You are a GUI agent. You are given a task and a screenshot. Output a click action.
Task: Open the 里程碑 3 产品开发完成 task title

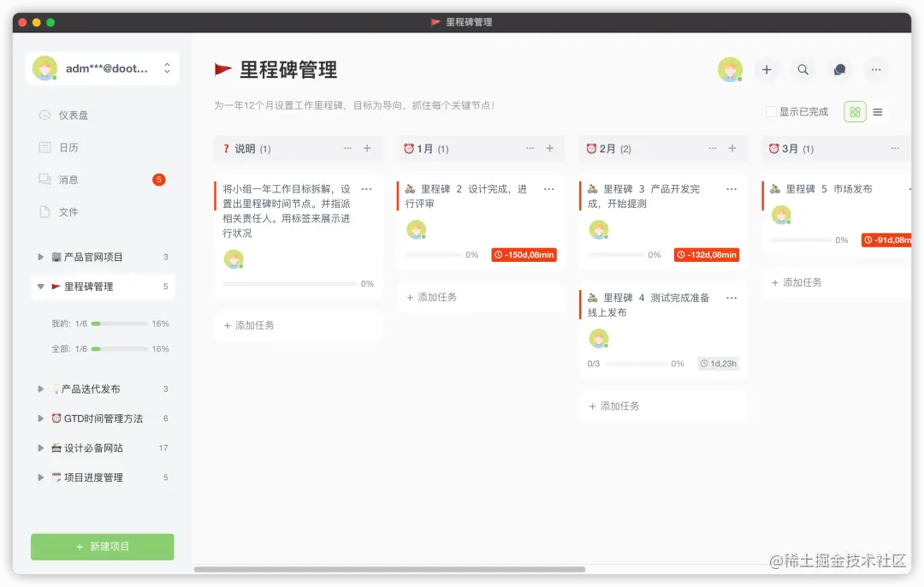pyautogui.click(x=643, y=196)
